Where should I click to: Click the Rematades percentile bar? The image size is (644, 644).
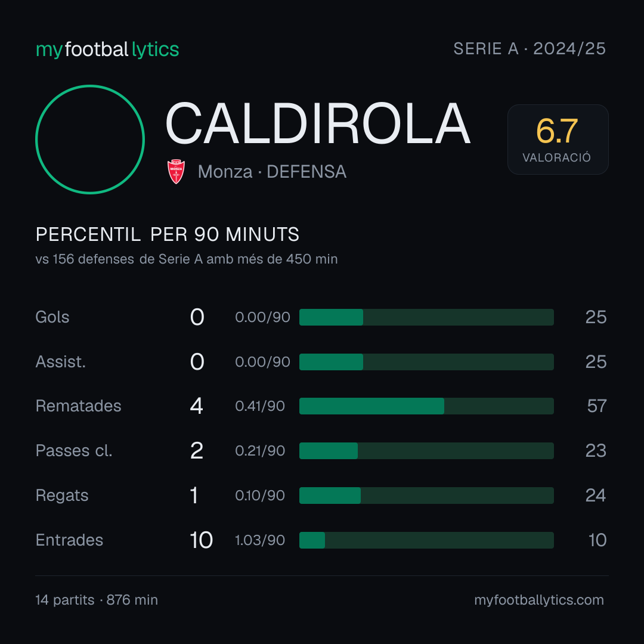[x=426, y=406]
